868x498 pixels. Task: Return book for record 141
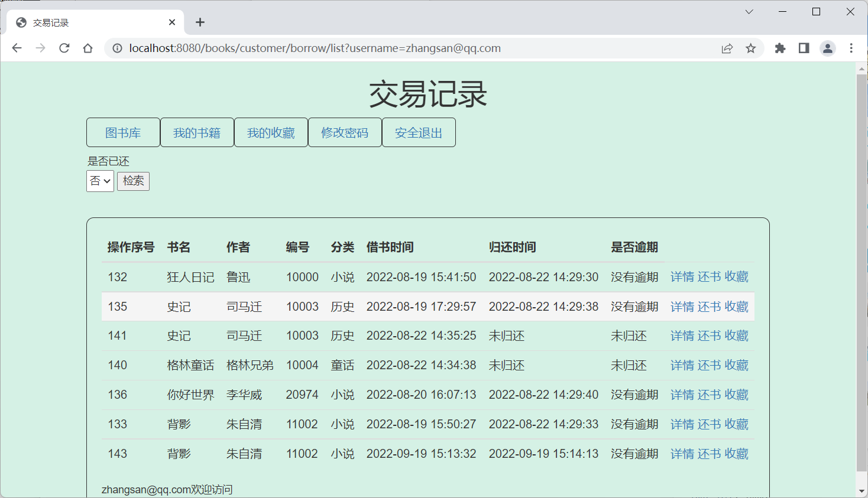710,336
